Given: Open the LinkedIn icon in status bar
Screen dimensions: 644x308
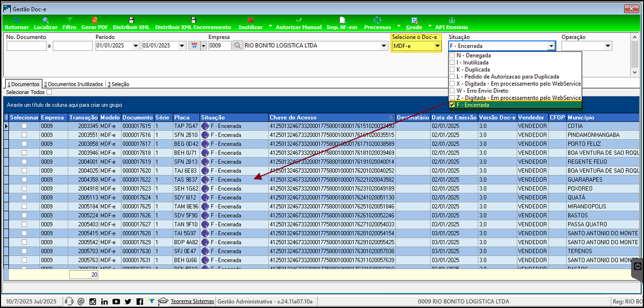Looking at the screenshot, I should tap(104, 301).
